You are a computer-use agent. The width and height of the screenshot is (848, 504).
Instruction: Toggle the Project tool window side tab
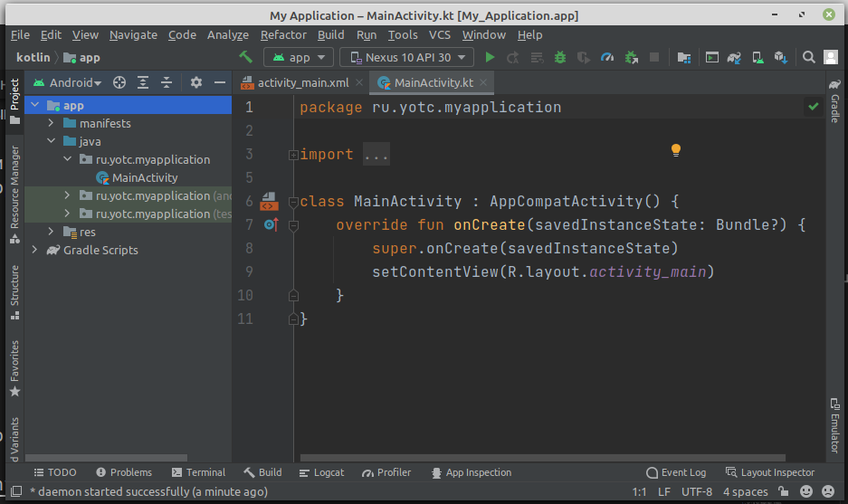click(14, 96)
